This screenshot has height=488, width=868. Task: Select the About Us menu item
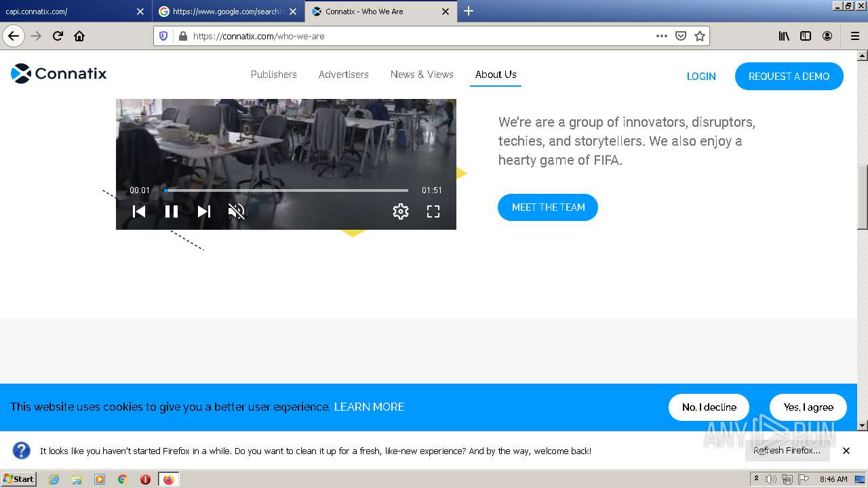click(496, 75)
